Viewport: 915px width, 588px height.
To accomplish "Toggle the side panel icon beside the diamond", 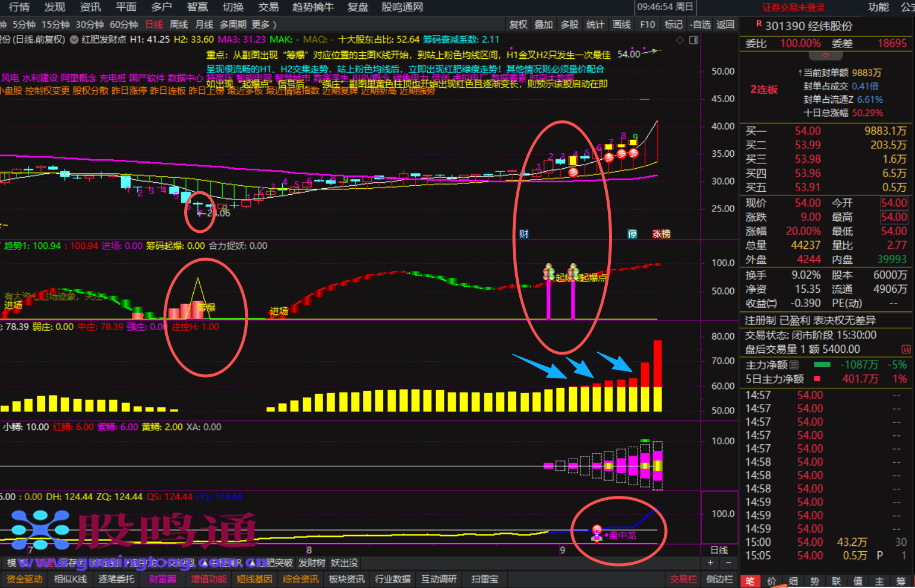I will point(693,40).
